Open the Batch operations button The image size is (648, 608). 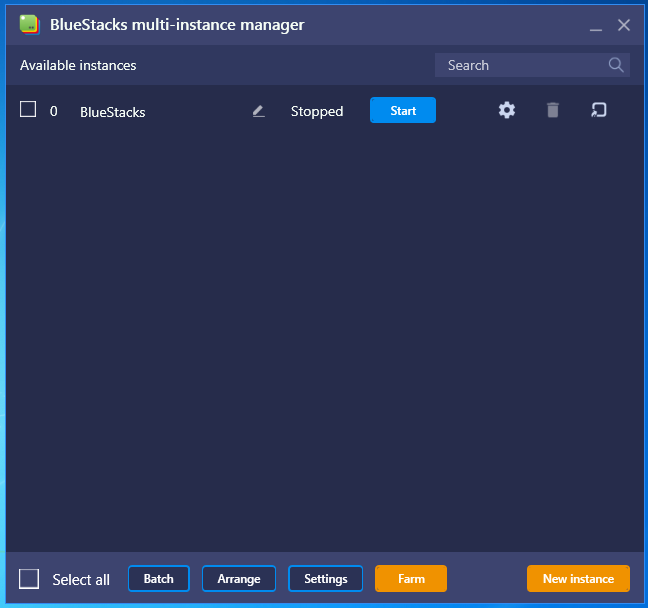click(x=159, y=579)
